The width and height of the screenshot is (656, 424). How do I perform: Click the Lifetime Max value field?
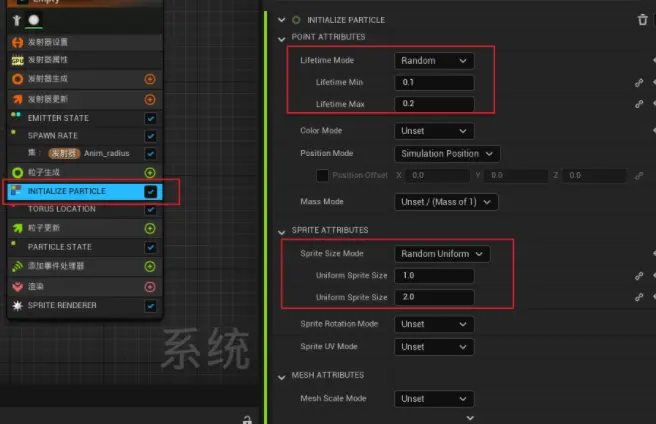coord(434,104)
